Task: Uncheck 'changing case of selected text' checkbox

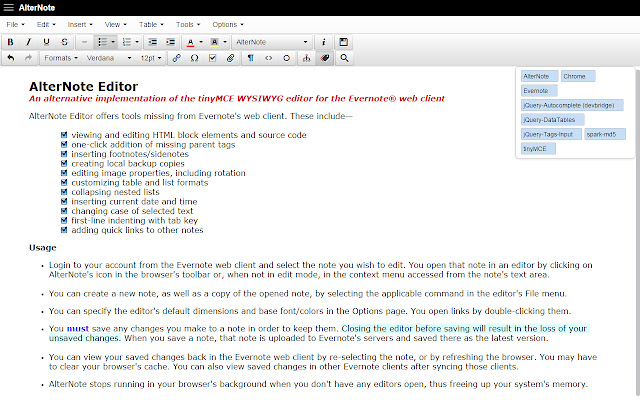Action: coord(64,211)
